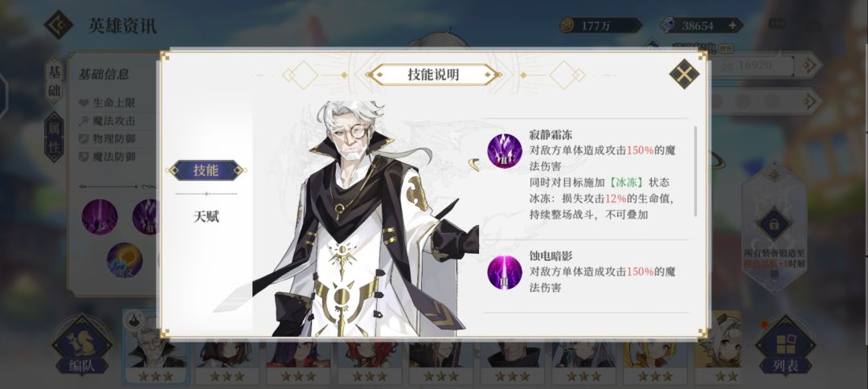Select the 基础 side tab
Image resolution: width=868 pixels, height=389 pixels.
point(55,81)
